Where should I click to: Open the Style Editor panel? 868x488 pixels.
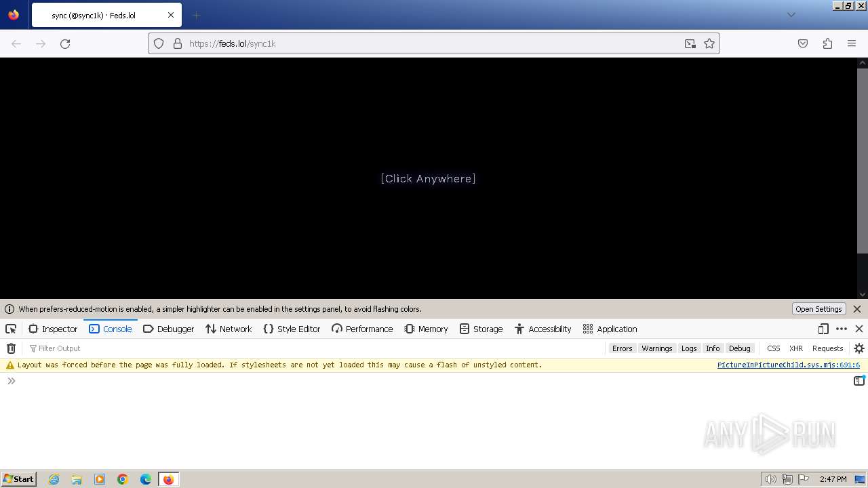292,329
